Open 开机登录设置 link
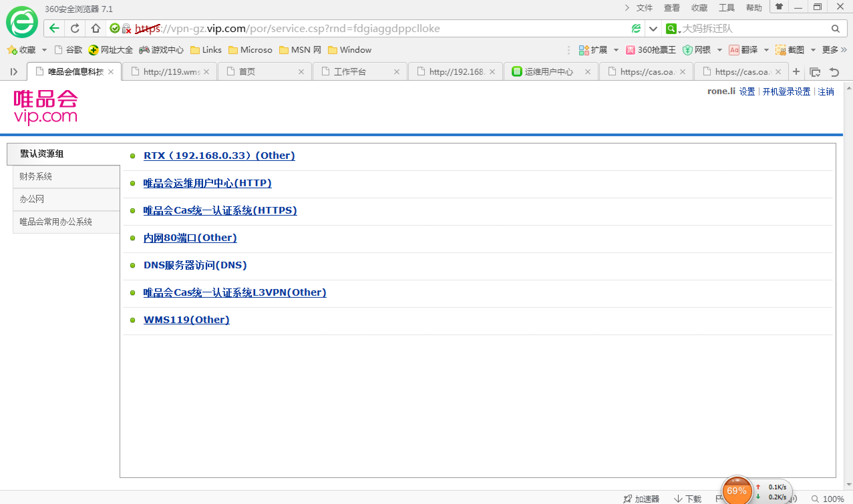 (x=787, y=91)
